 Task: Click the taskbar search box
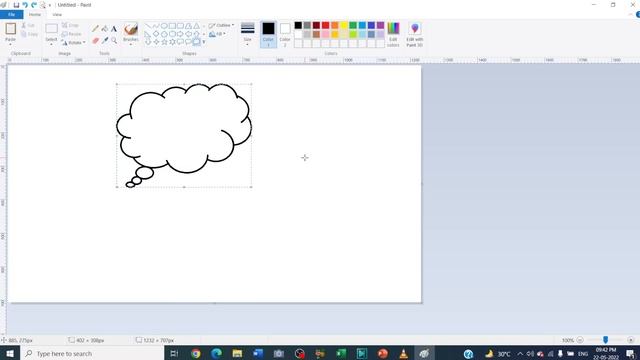click(92, 353)
